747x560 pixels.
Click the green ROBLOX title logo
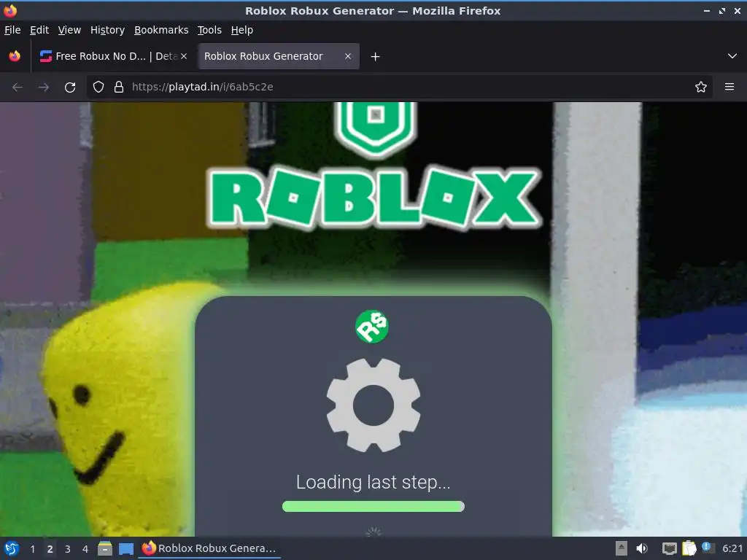tap(374, 199)
